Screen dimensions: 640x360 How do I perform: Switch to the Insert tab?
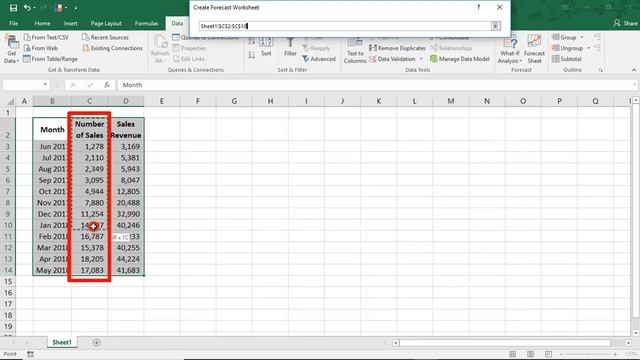click(70, 23)
